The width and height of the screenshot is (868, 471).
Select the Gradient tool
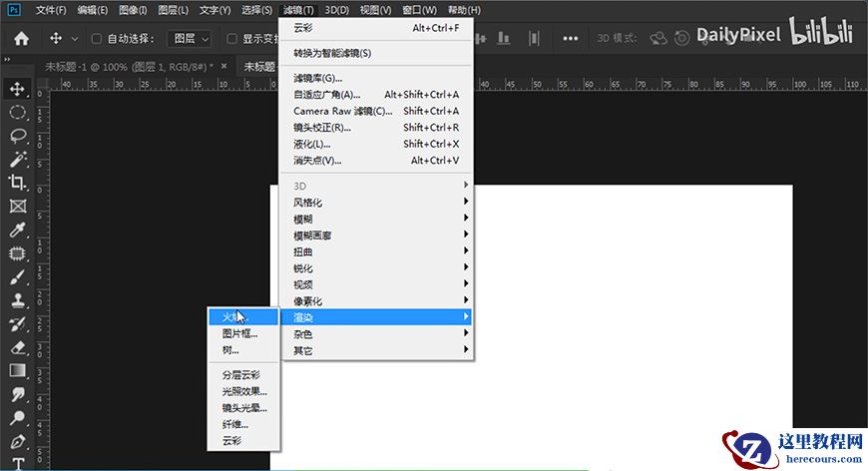tap(17, 371)
